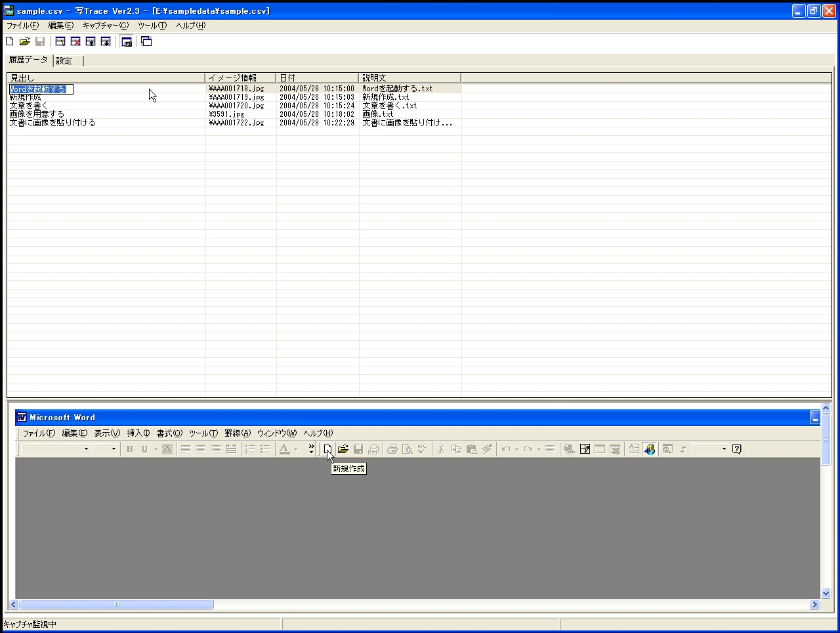Open the ファイル menu in Microsoft Word
Screen dimensions: 840x633
click(39, 433)
